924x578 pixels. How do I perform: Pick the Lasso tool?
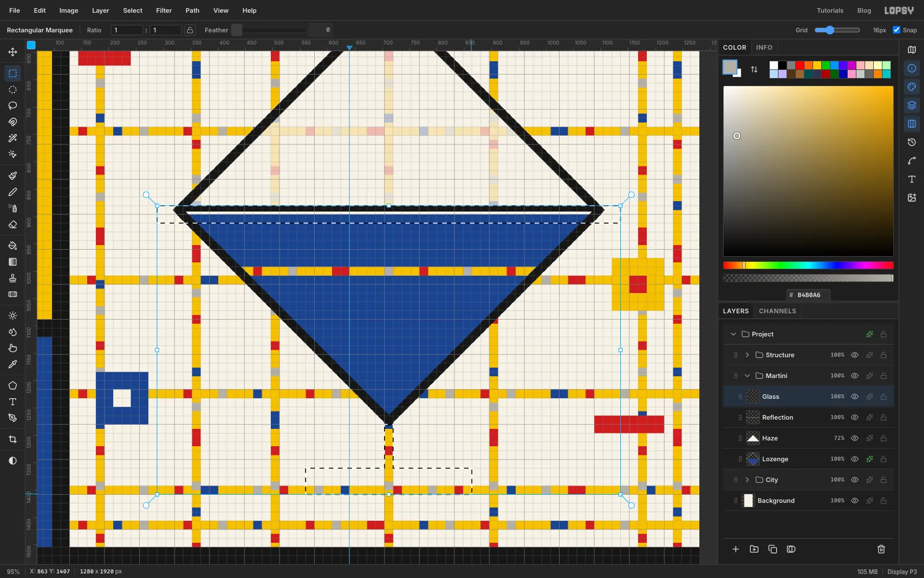coord(13,106)
